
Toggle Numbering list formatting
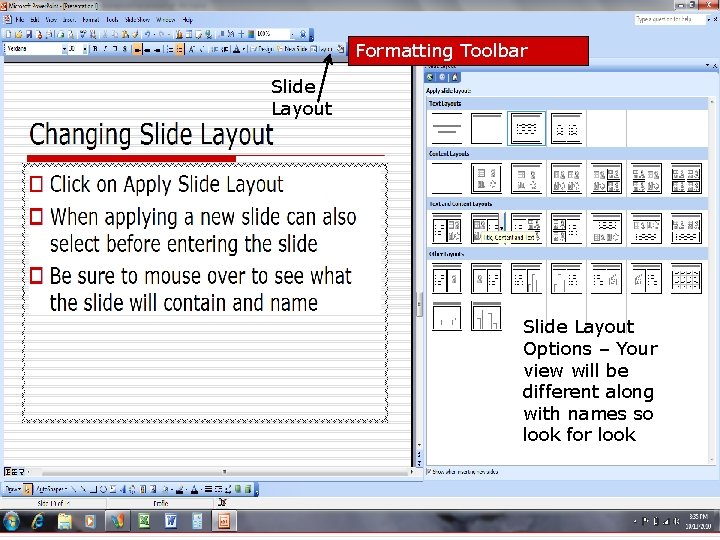[169, 49]
